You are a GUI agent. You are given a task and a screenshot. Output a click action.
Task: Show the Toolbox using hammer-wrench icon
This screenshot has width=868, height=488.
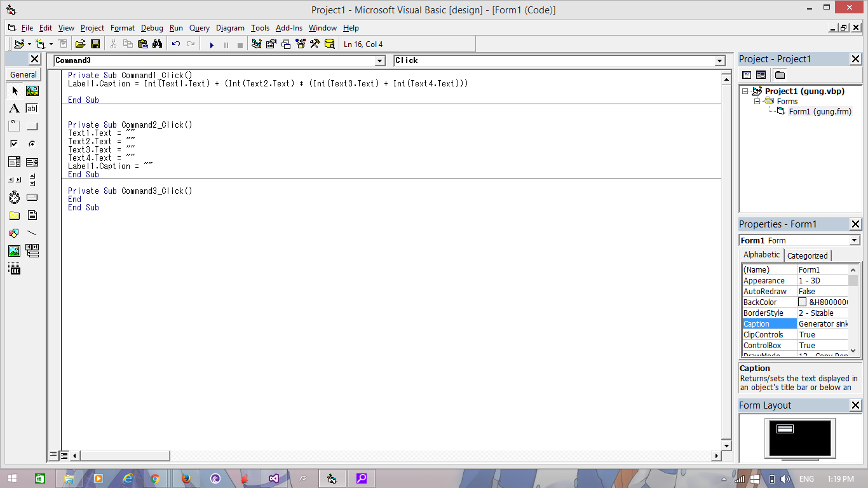315,44
